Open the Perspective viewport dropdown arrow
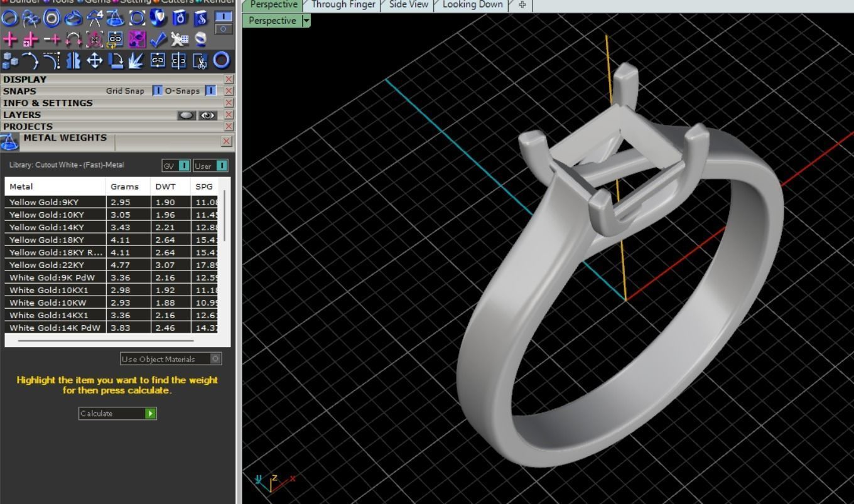The image size is (854, 504). 306,21
